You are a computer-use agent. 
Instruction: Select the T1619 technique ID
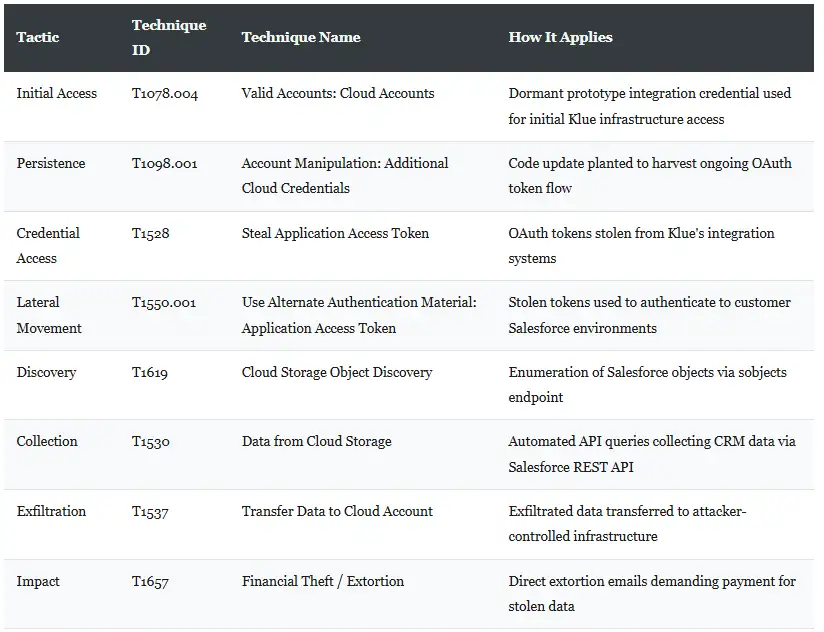point(150,372)
